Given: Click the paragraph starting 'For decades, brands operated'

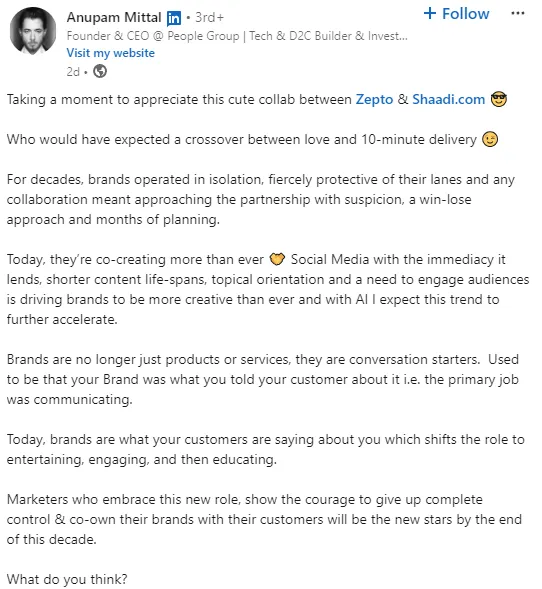Looking at the screenshot, I should 261,199.
